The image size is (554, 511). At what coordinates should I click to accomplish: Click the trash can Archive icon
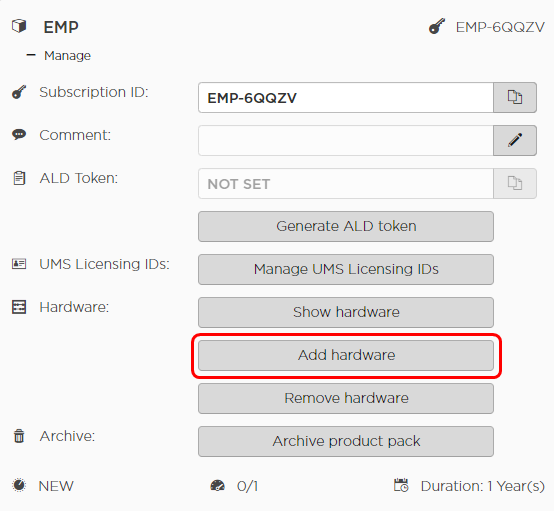point(19,436)
